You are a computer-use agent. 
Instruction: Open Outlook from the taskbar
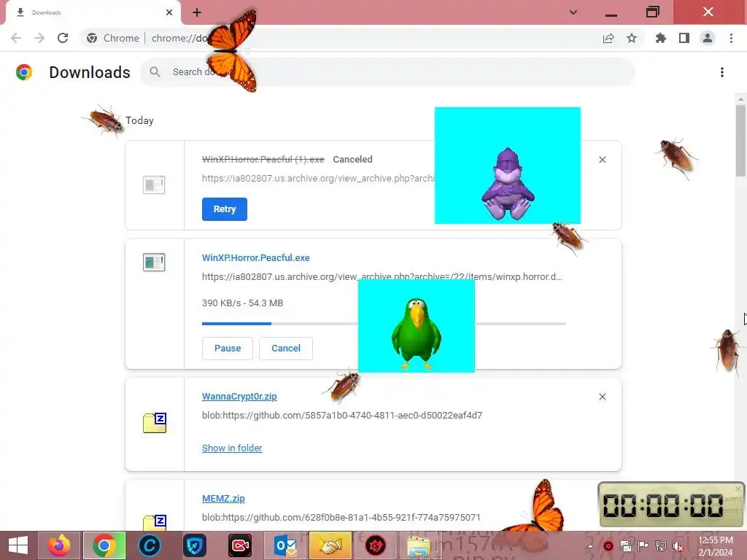pos(285,545)
